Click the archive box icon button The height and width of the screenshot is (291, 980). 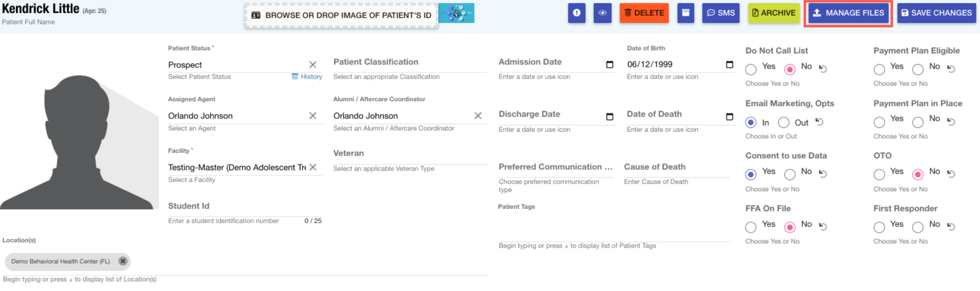coord(686,13)
